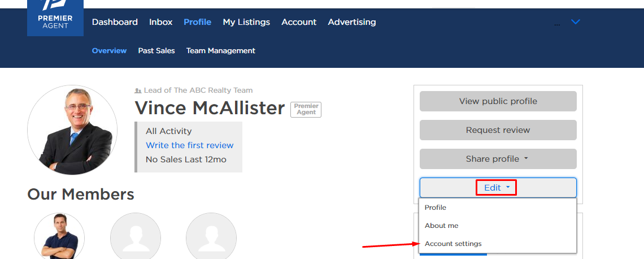This screenshot has height=259, width=644.
Task: Open the Past Sales sub-tab
Action: (x=156, y=51)
